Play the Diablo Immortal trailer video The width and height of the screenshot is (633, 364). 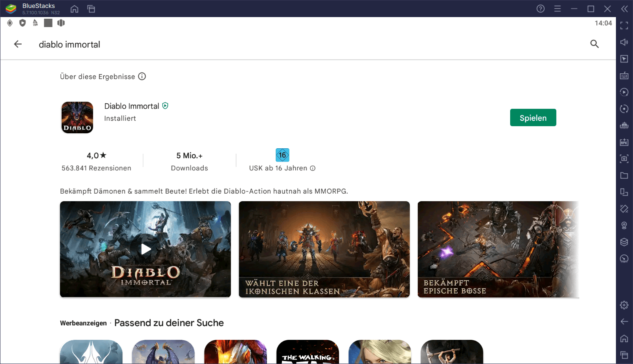coord(145,249)
